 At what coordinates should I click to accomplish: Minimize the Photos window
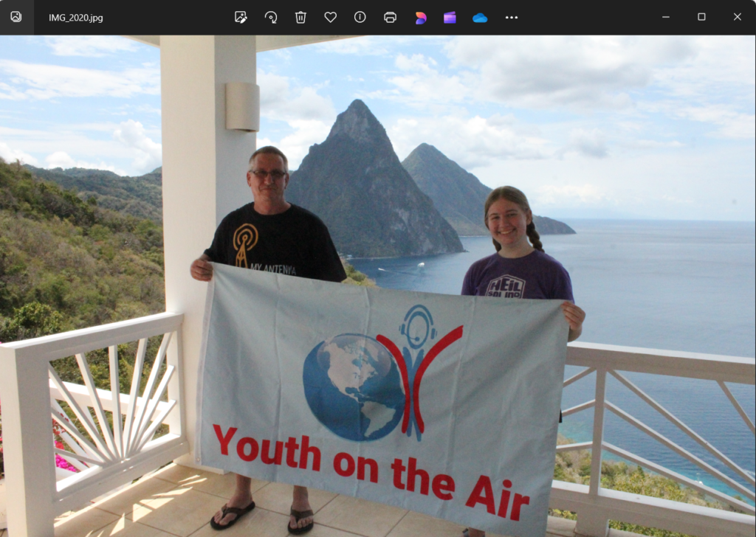click(666, 17)
